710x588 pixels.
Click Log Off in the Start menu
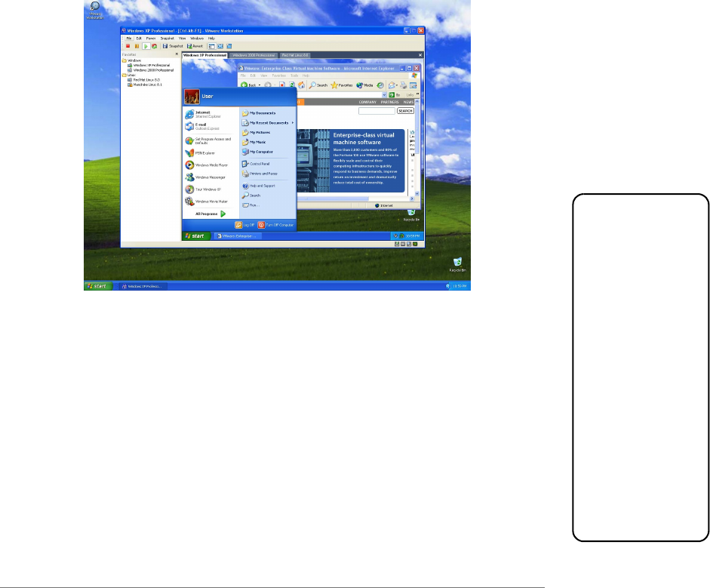245,225
